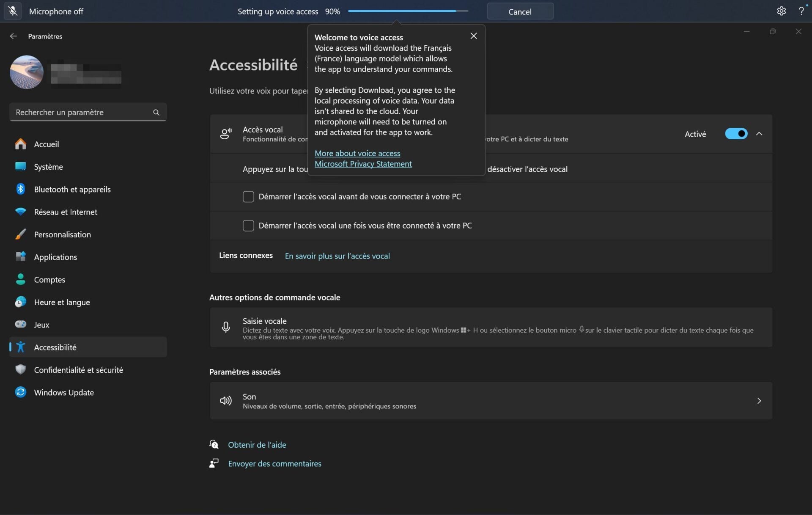Open Heure et langue globe icon
The height and width of the screenshot is (515, 812).
click(x=20, y=302)
